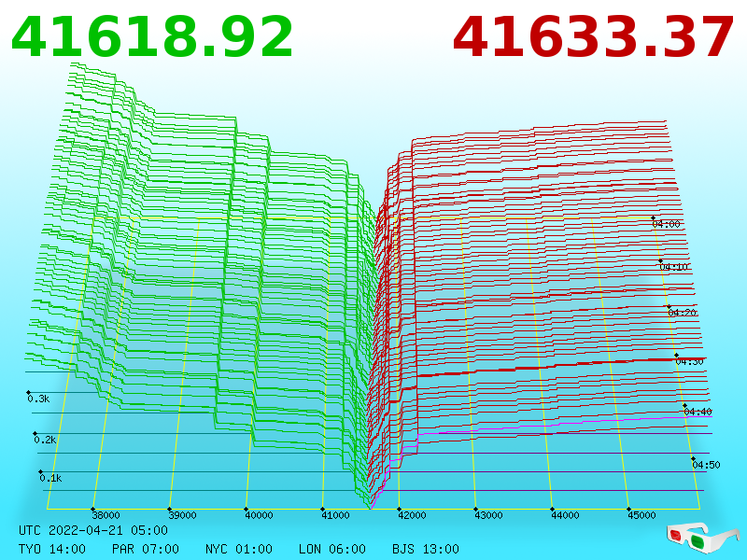
Task: Click the 38000 price axis label
Action: click(x=106, y=515)
